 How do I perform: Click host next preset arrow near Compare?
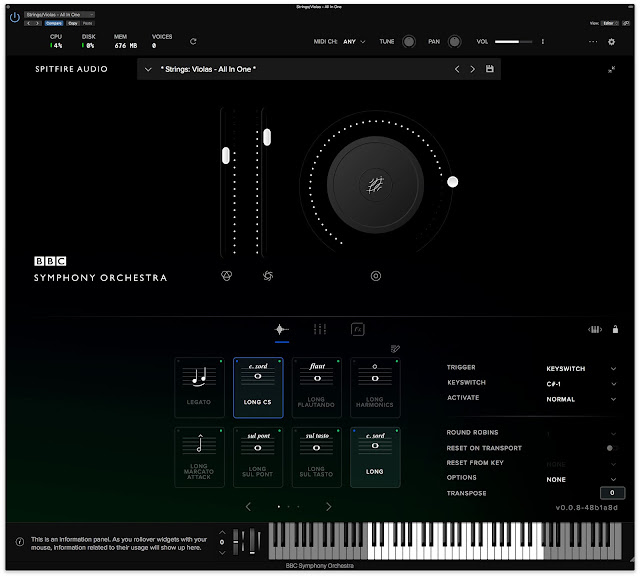coord(38,23)
